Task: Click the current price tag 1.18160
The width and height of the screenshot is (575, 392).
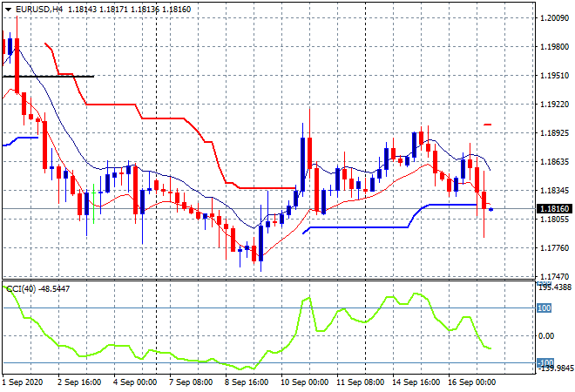Action: 556,209
